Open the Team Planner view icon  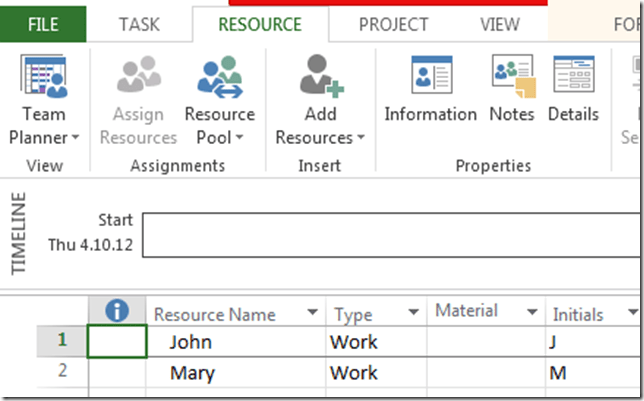point(43,78)
